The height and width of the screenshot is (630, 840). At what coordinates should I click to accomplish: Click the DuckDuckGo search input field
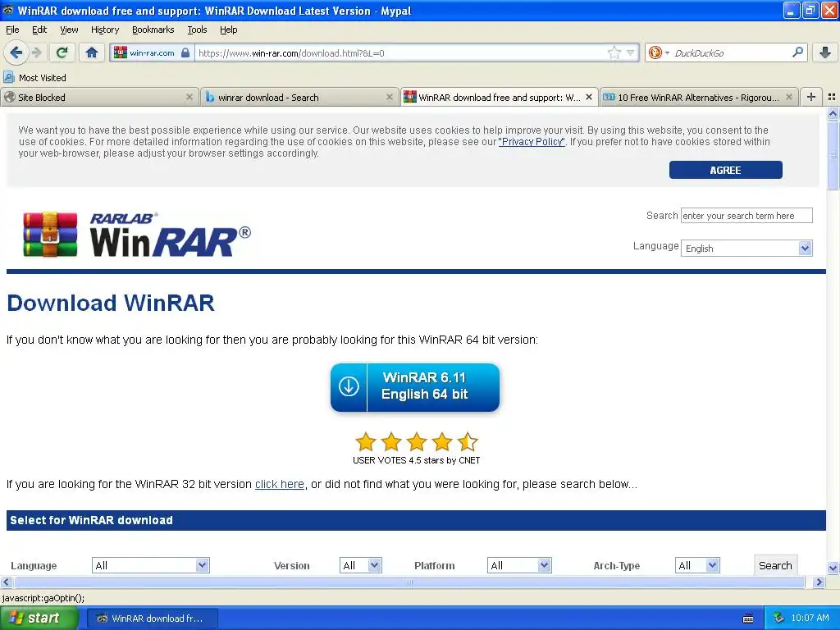click(x=731, y=52)
